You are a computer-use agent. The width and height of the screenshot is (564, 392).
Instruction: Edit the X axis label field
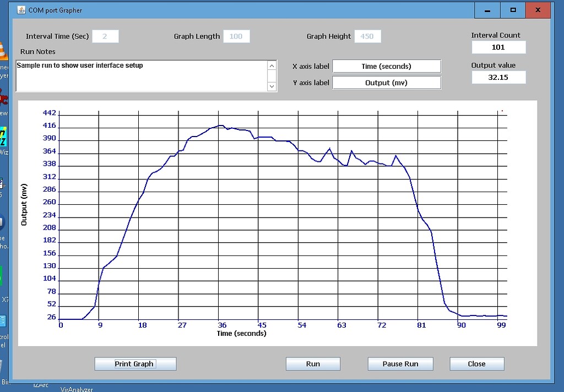pos(386,66)
